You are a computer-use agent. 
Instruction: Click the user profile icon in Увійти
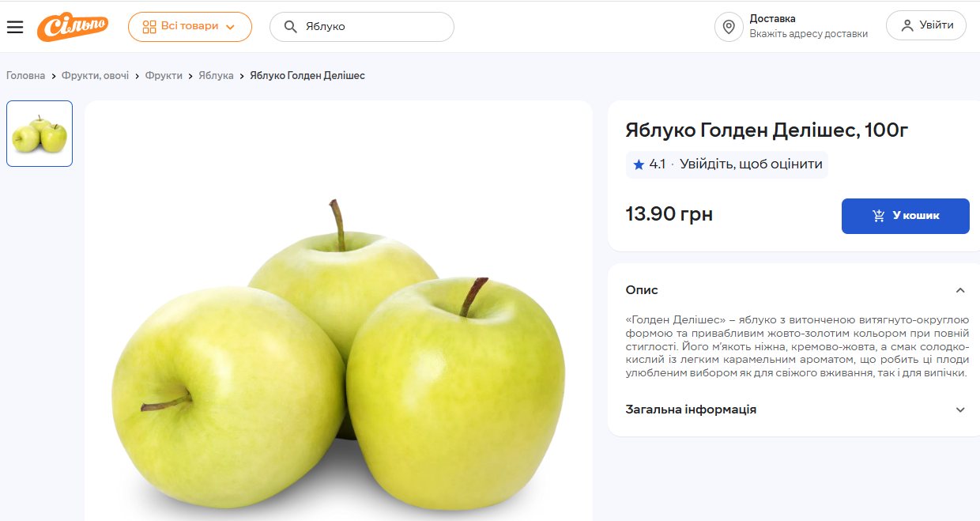[x=906, y=25]
